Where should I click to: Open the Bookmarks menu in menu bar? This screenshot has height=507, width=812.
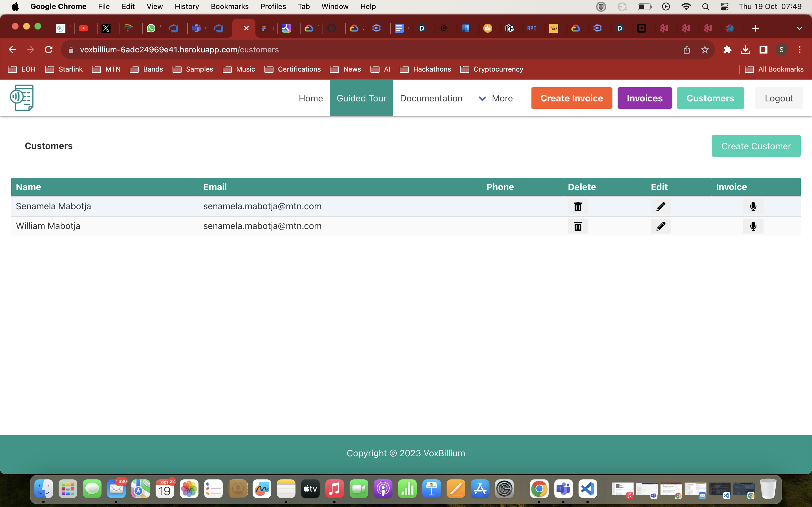tap(230, 6)
